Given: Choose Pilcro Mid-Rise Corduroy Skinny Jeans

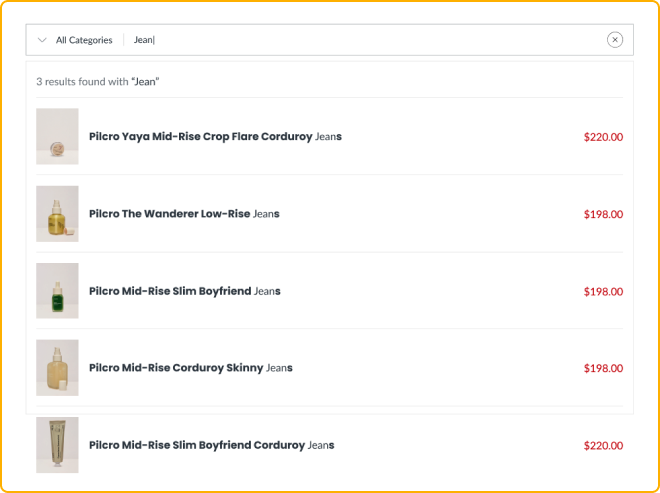Looking at the screenshot, I should pos(190,368).
